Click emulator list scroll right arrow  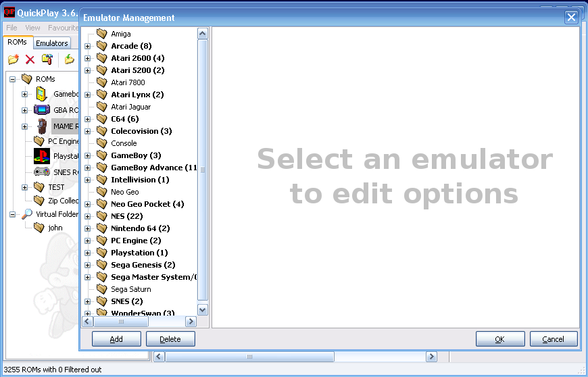191,321
